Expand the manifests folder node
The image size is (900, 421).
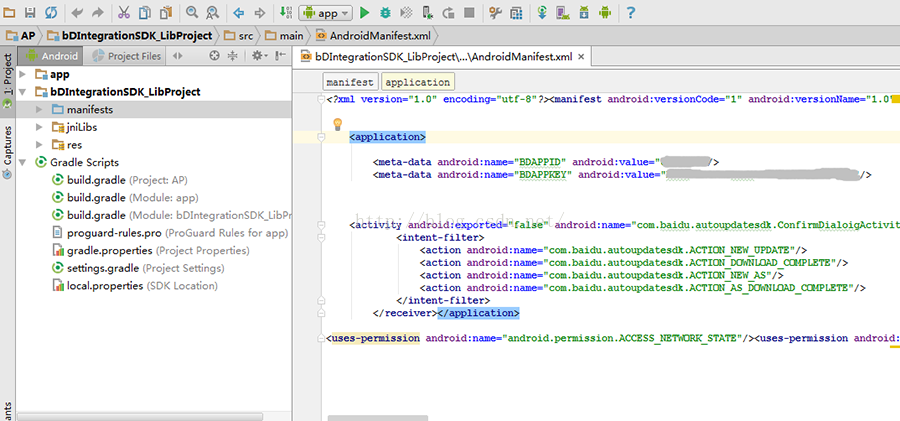point(39,109)
